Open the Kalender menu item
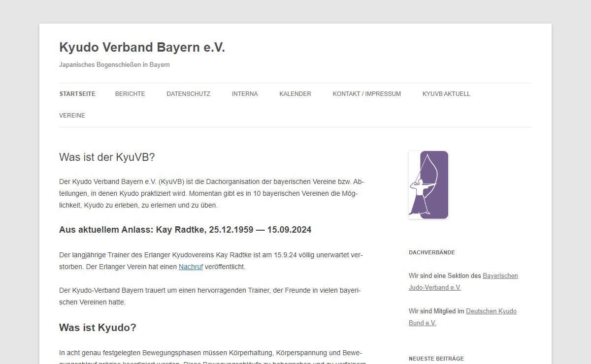Viewport: 591px width, 364px height. click(x=295, y=94)
